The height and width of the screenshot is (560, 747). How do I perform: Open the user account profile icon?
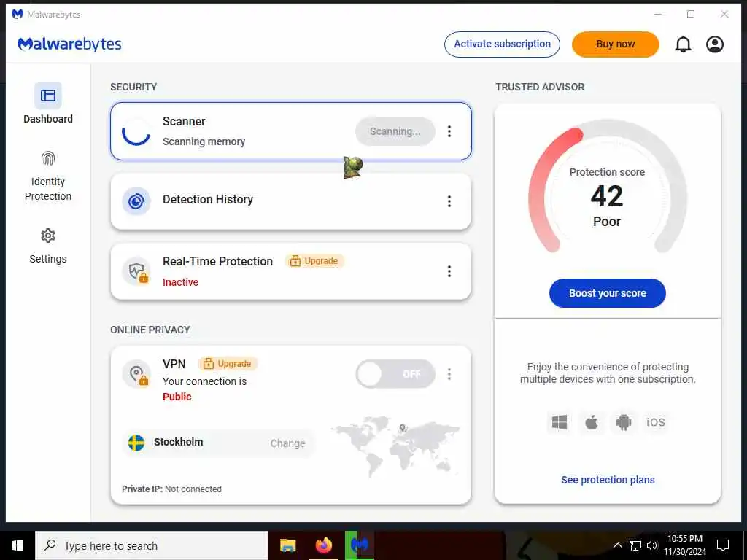715,44
